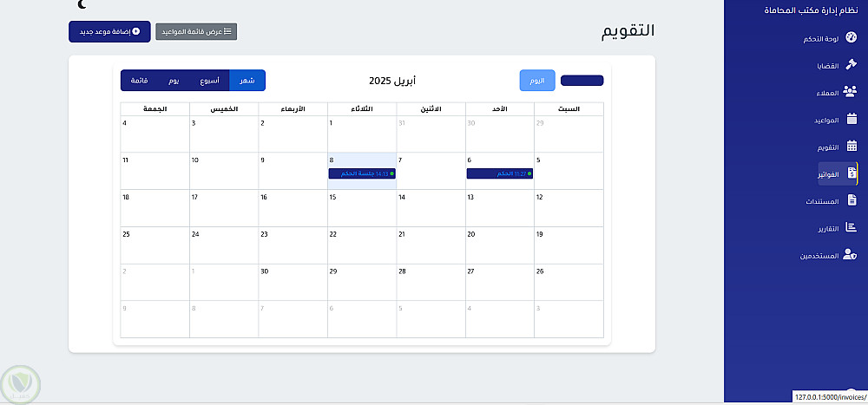Click the المستخدمين users shield icon
The image size is (868, 405).
click(851, 256)
